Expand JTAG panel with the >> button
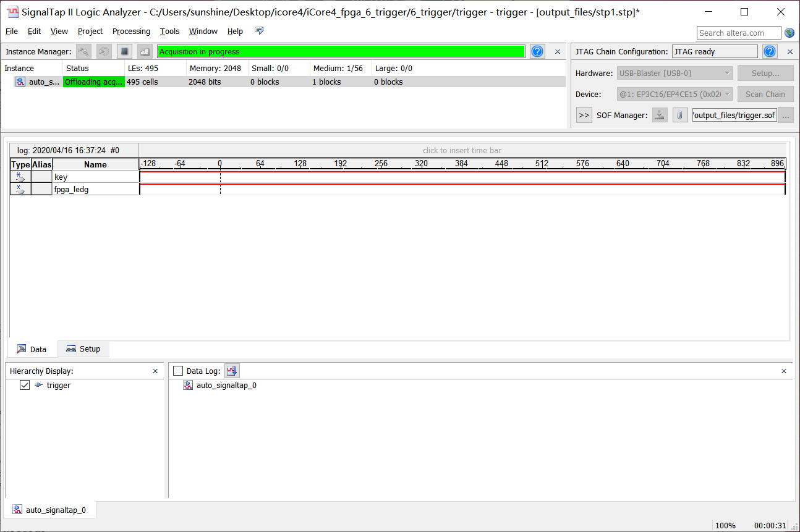 tap(584, 115)
